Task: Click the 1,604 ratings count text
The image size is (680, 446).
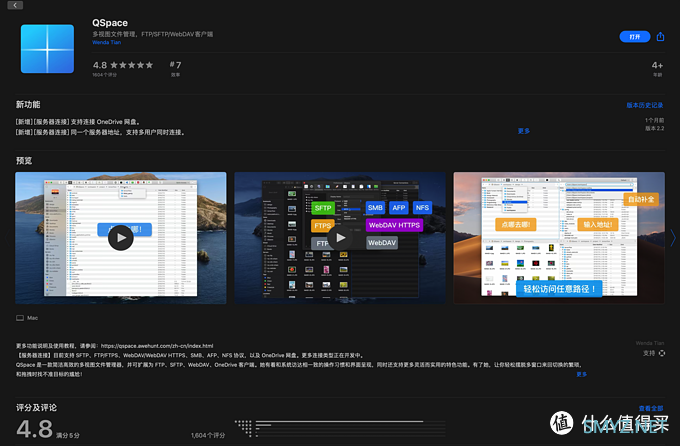Action: point(208,435)
